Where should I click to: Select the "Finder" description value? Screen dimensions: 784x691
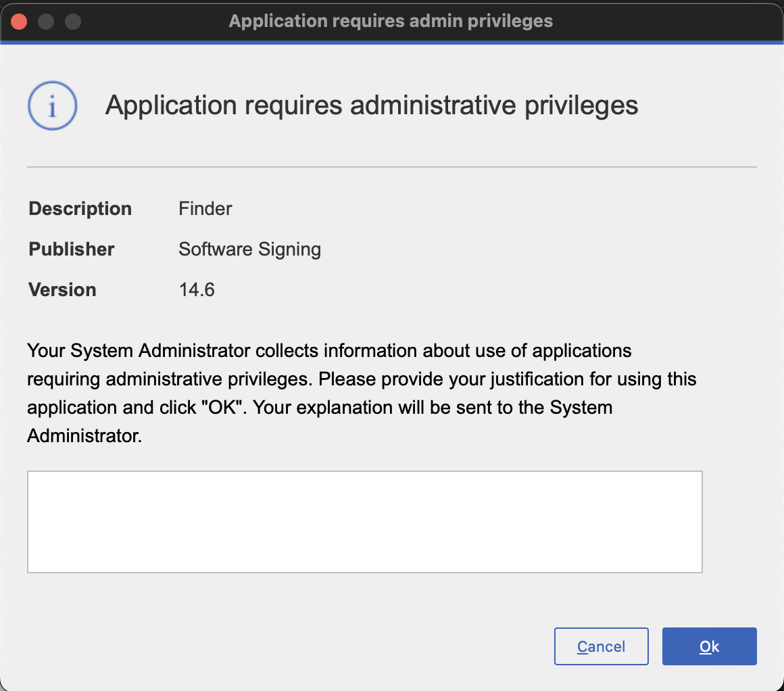coord(205,209)
